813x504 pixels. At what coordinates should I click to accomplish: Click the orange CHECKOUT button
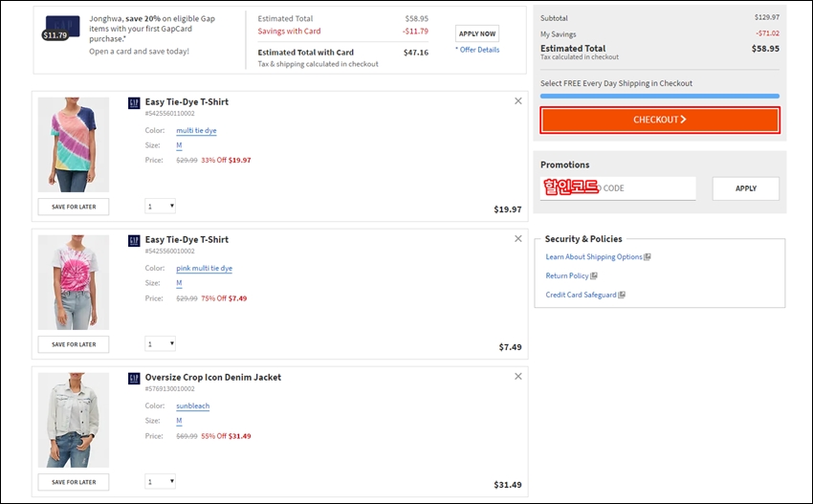pos(660,120)
